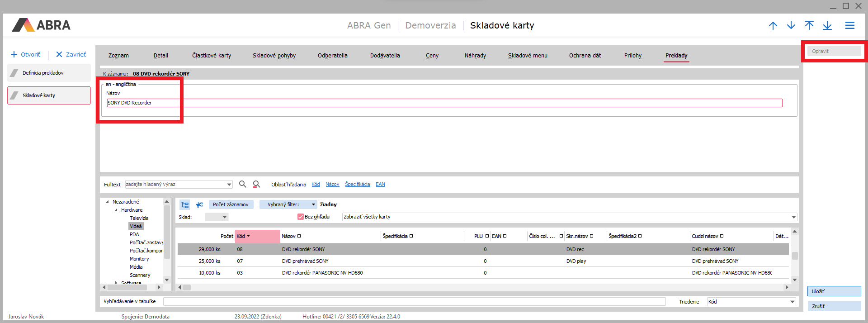Click the underlined advanced search magnifier icon
The image size is (868, 323).
click(x=256, y=184)
